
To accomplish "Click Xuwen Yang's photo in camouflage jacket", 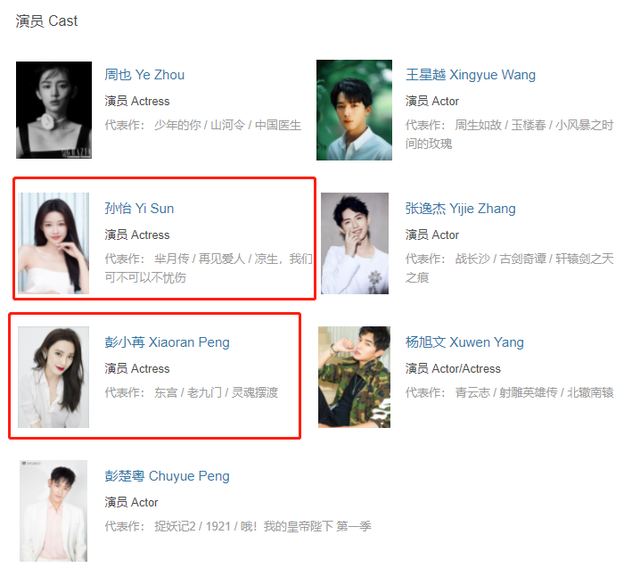I will (354, 377).
